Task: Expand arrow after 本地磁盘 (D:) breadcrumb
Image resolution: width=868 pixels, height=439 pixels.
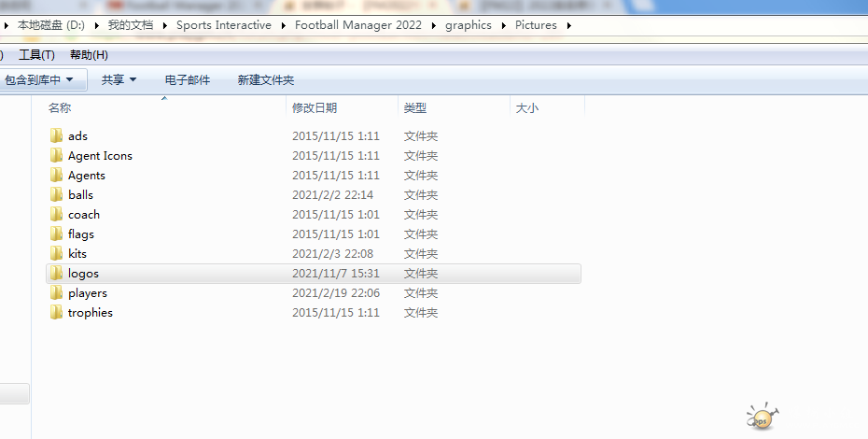Action: [x=96, y=25]
